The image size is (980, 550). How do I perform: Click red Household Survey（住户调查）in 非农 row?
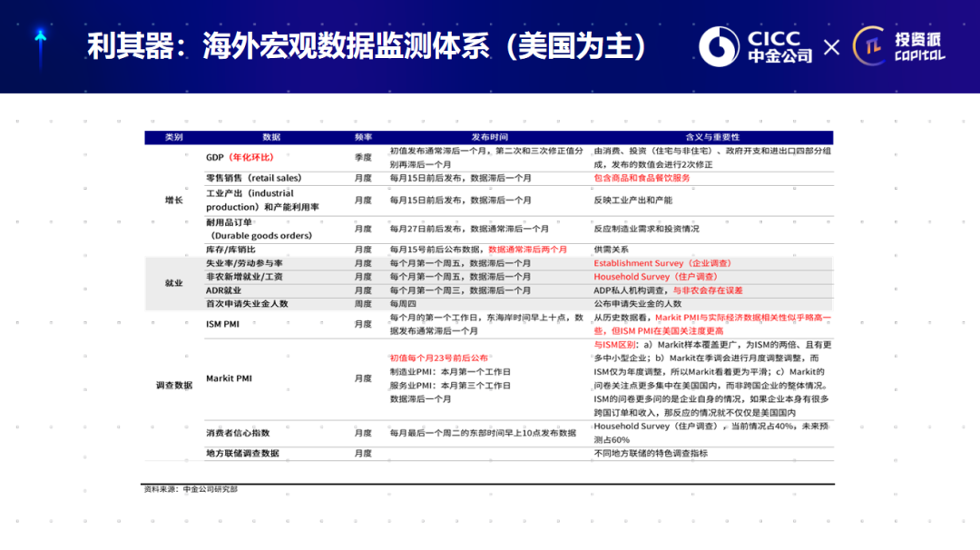pyautogui.click(x=656, y=277)
